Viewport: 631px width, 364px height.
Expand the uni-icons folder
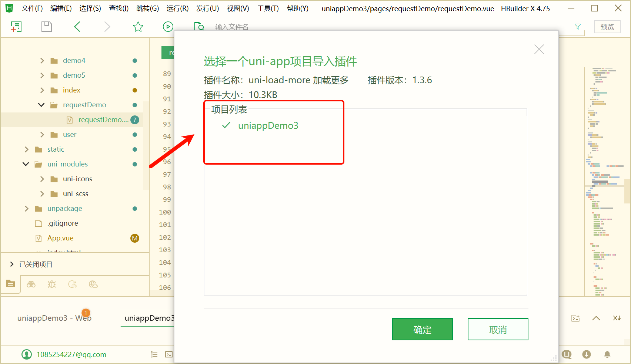[42, 179]
